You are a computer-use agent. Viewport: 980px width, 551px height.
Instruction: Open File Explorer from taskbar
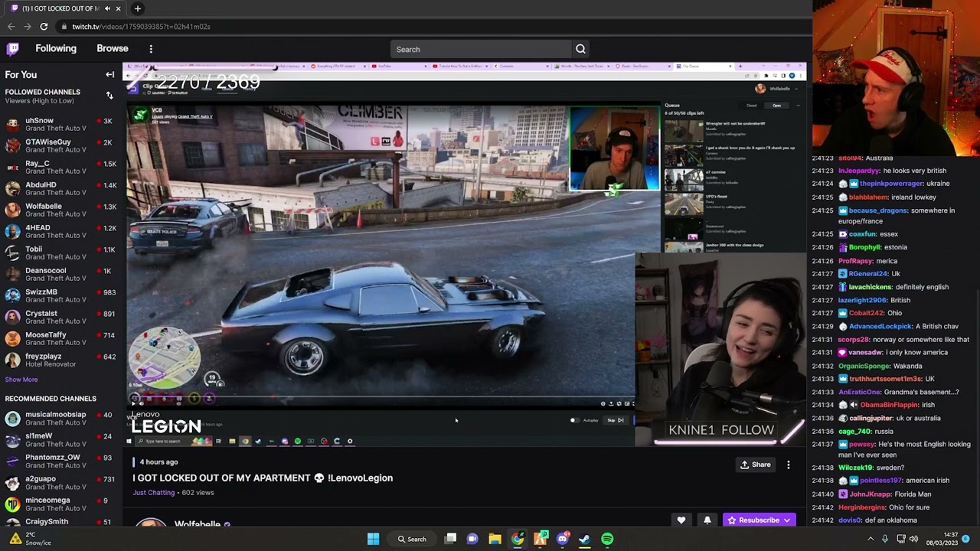[x=495, y=539]
